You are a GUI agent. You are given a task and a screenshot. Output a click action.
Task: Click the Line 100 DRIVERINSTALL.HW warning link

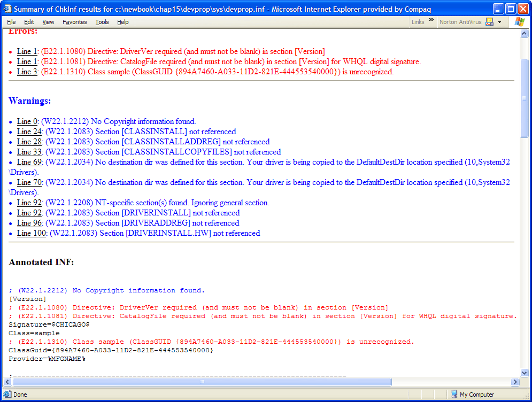(32, 233)
